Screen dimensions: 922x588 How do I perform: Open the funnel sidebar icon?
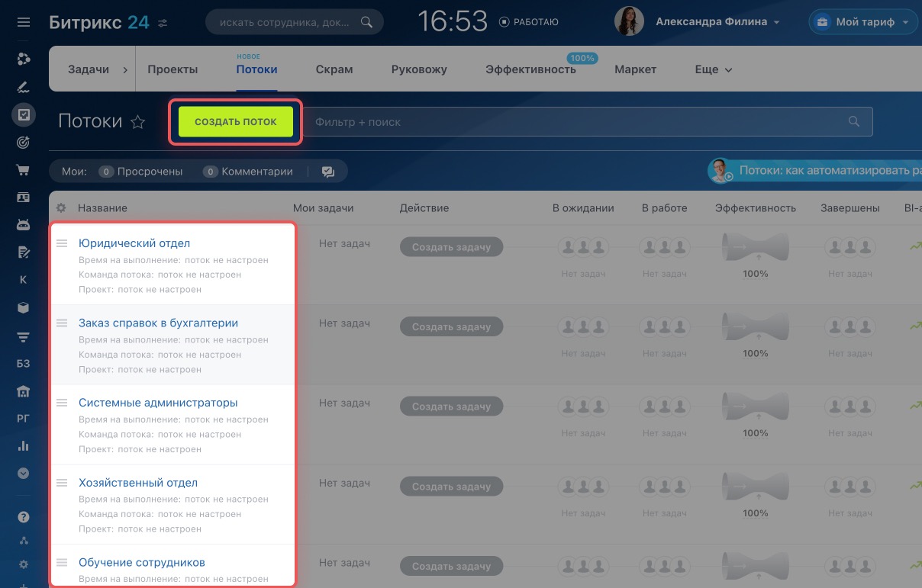pos(24,336)
